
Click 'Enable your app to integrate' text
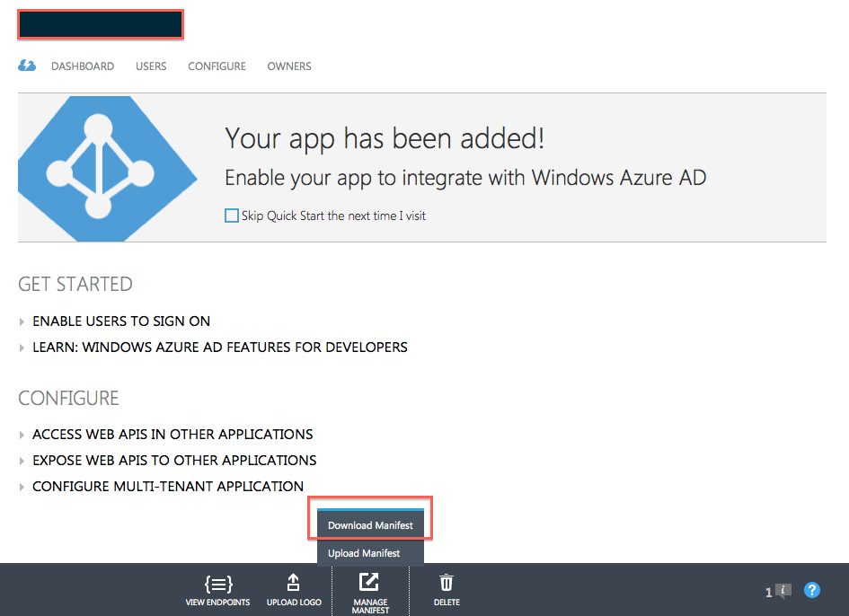point(465,178)
